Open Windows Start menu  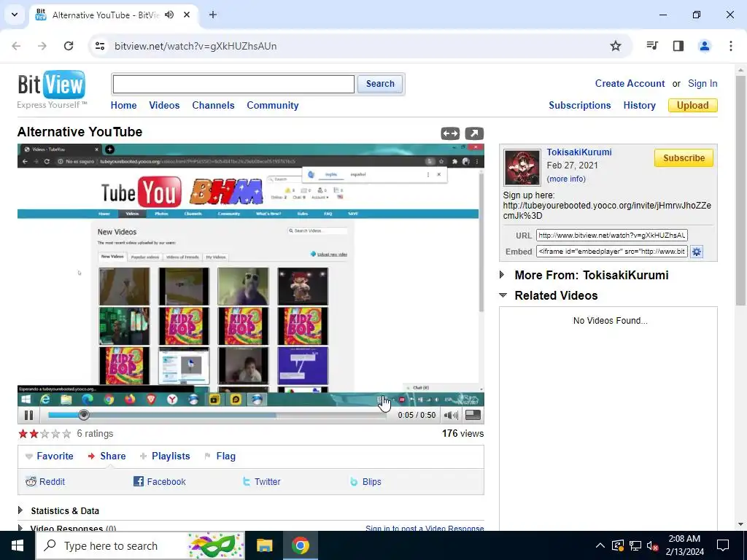click(x=18, y=545)
